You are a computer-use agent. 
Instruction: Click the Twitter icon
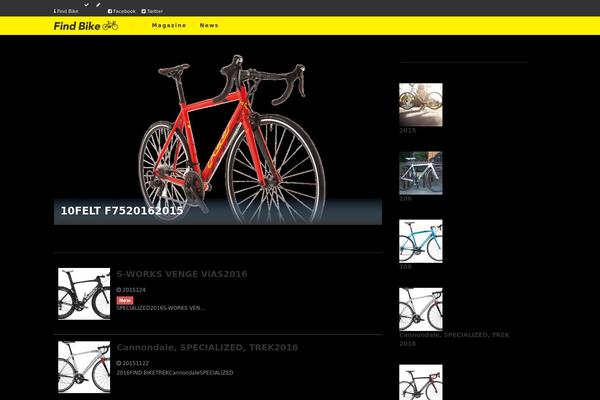point(143,11)
